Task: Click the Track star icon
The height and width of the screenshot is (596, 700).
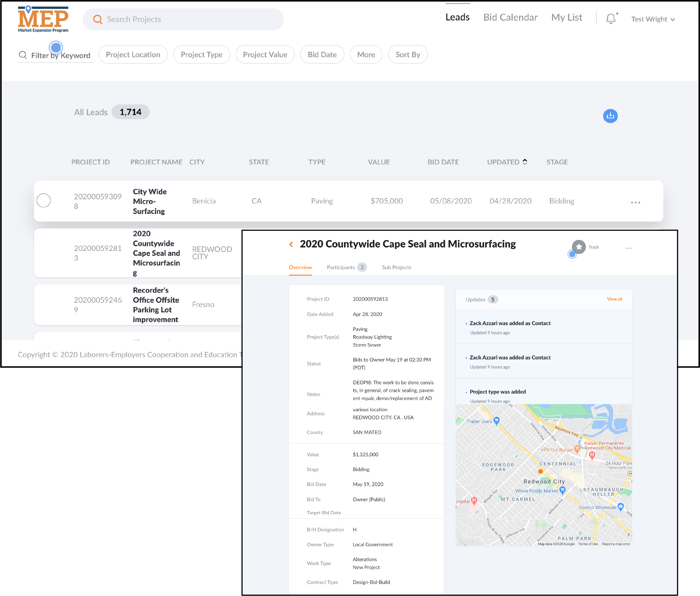Action: coord(579,247)
